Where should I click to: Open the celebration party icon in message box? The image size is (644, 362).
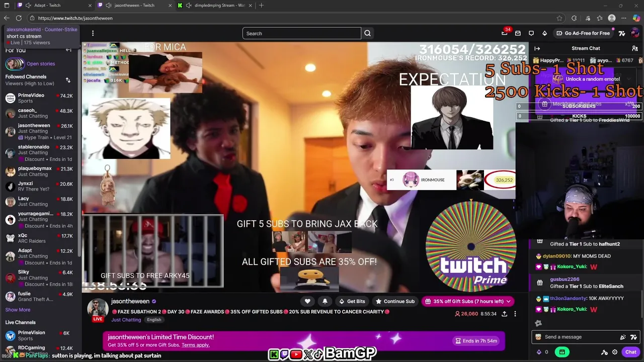623,337
